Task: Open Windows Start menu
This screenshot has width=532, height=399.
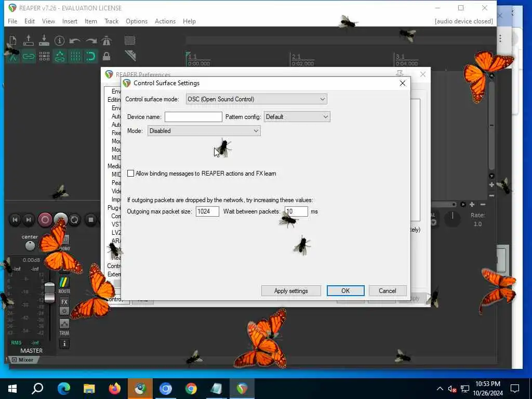Action: (x=12, y=389)
